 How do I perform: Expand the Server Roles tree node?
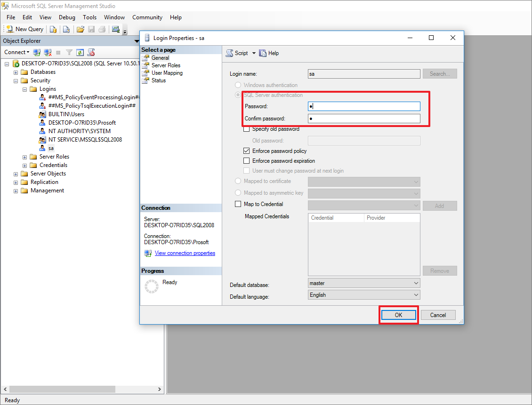24,157
